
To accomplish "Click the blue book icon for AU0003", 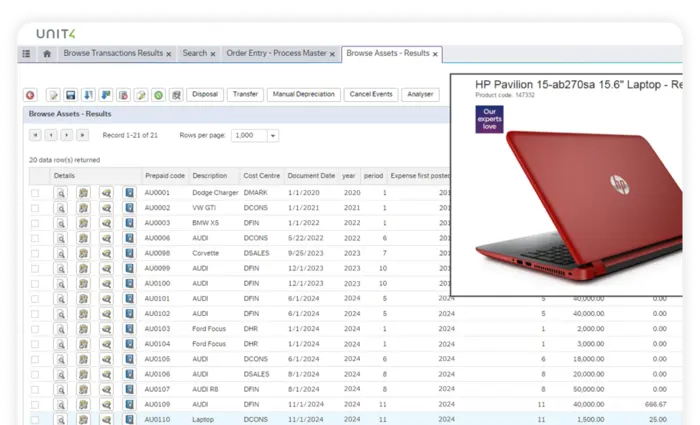I will (x=128, y=222).
